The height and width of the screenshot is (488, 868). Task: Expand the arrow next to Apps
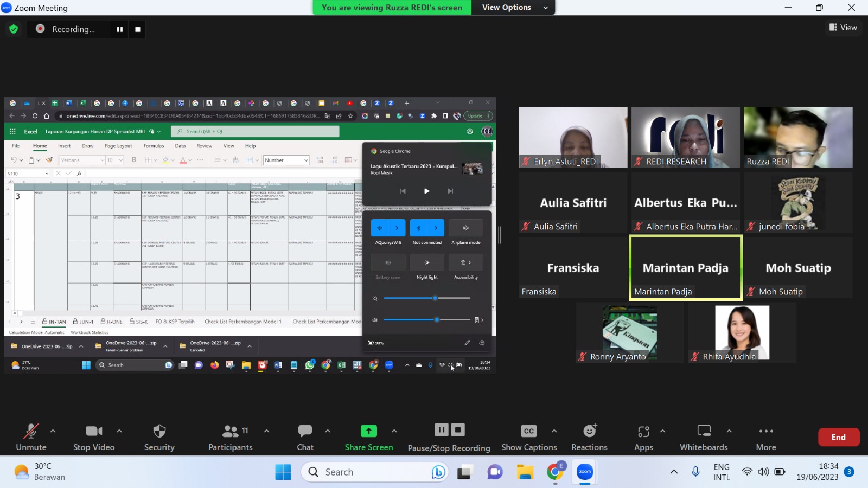click(663, 431)
